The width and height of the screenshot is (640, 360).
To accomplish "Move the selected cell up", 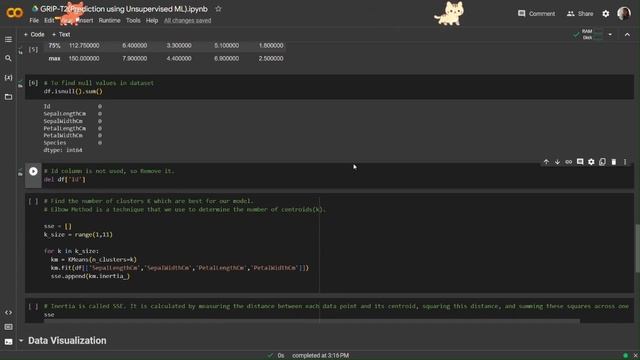I will (x=546, y=162).
